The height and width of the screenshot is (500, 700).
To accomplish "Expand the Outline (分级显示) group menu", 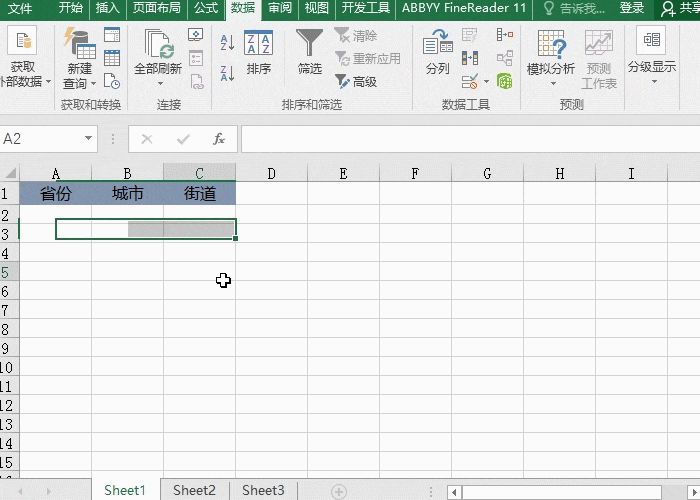I will (652, 60).
